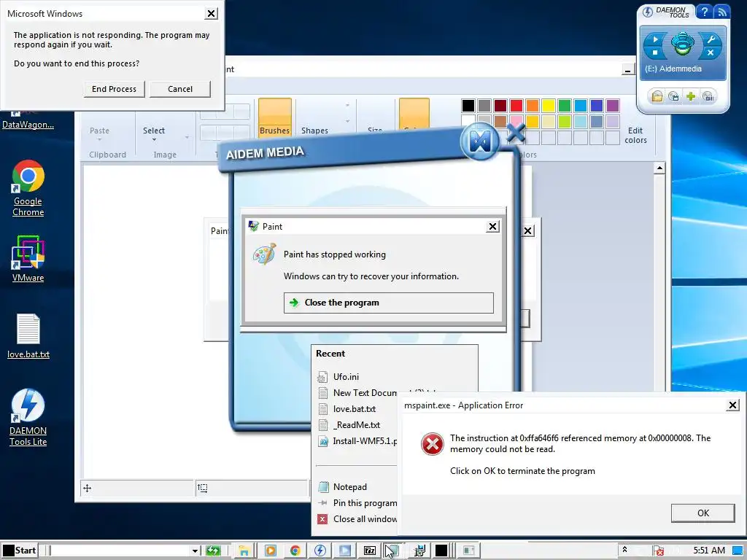Image resolution: width=747 pixels, height=560 pixels.
Task: Click the disc drive icon at DAEMON gadget right
Action: point(708,97)
